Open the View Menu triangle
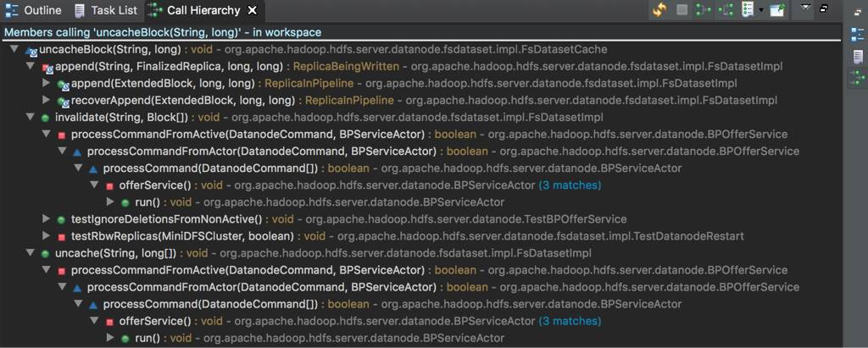Image resolution: width=868 pixels, height=348 pixels. 806,8
